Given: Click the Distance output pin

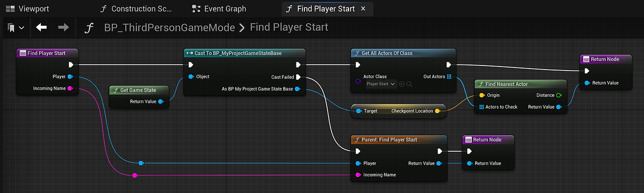Looking at the screenshot, I should [x=559, y=95].
